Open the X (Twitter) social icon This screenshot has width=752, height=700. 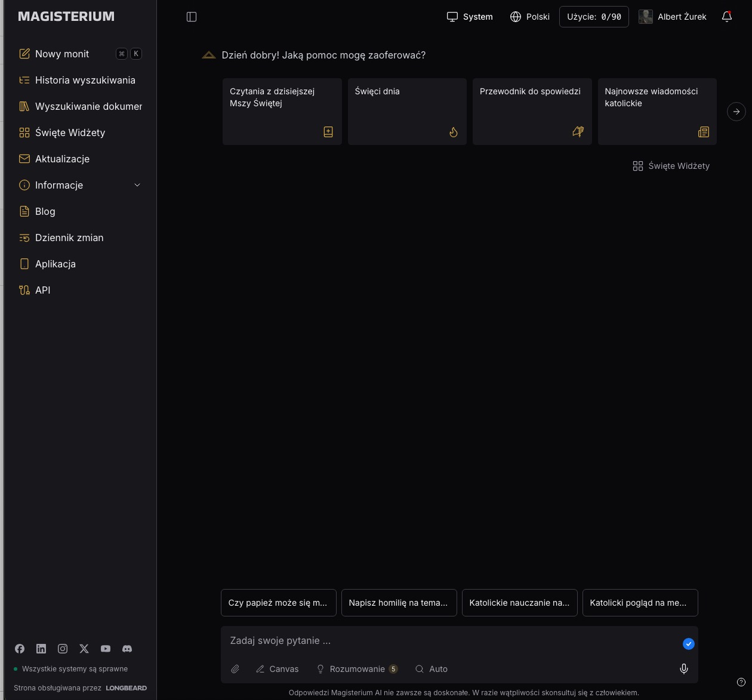tap(84, 649)
